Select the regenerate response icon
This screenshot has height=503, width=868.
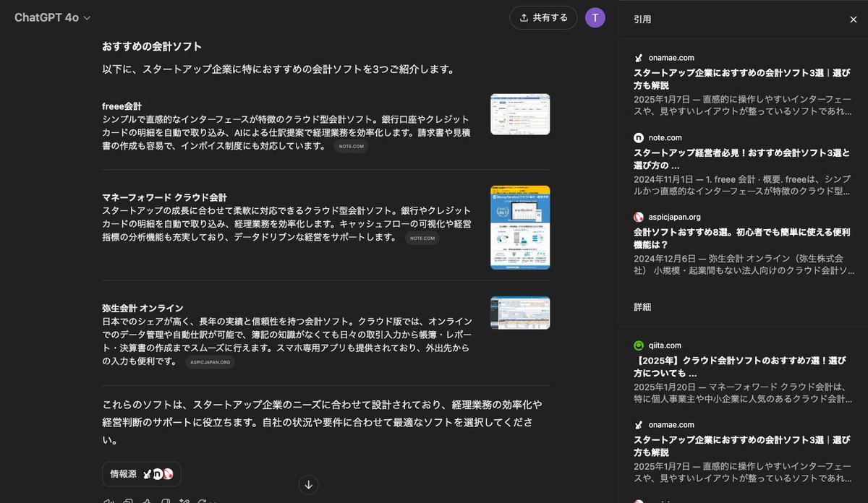click(x=203, y=501)
